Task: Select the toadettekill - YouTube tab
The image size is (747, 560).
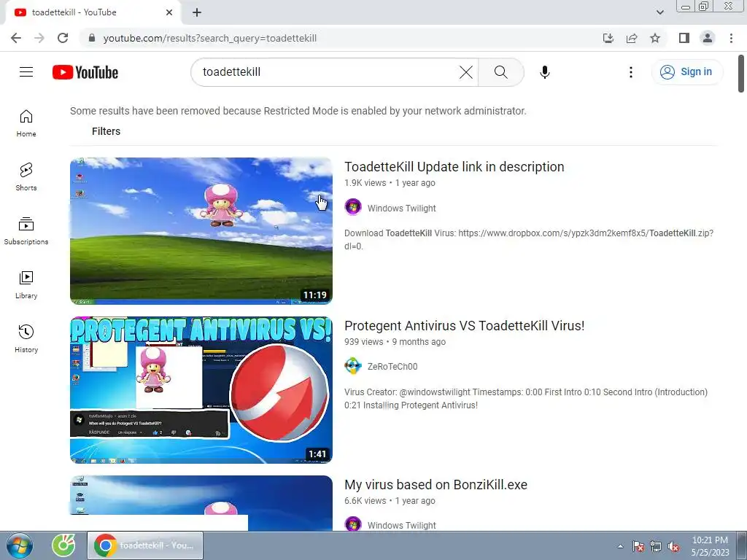Action: pos(93,12)
